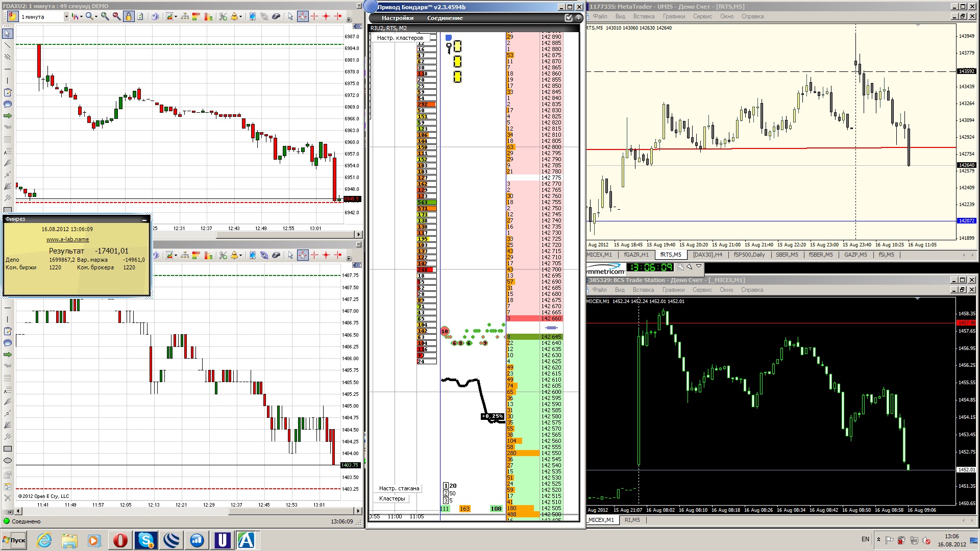Open Настройки menu in Привод Бондаря

pyautogui.click(x=397, y=18)
